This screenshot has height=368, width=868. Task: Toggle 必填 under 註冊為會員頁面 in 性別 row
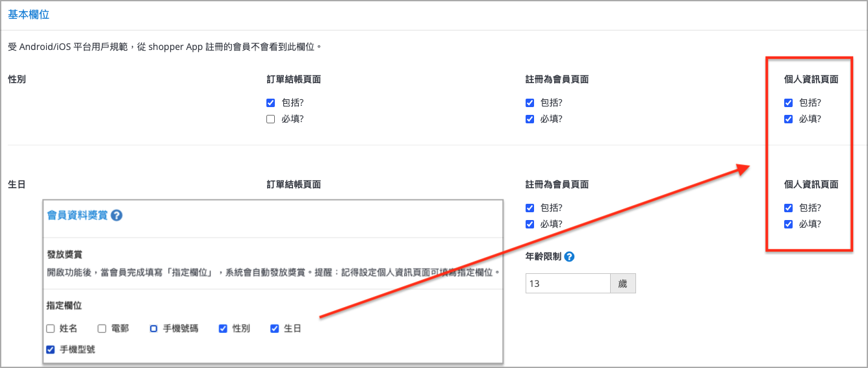(530, 119)
